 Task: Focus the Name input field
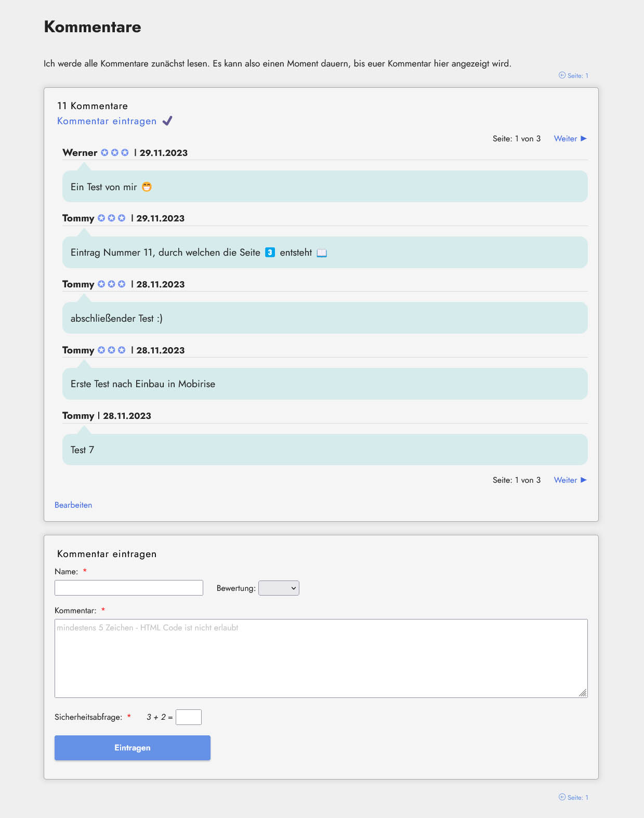coord(129,588)
